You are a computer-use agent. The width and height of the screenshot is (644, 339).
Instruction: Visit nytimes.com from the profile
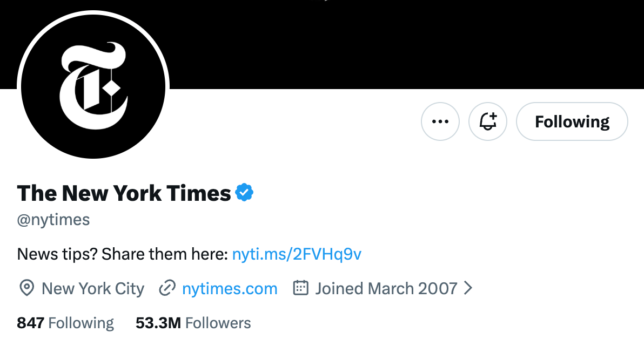230,288
